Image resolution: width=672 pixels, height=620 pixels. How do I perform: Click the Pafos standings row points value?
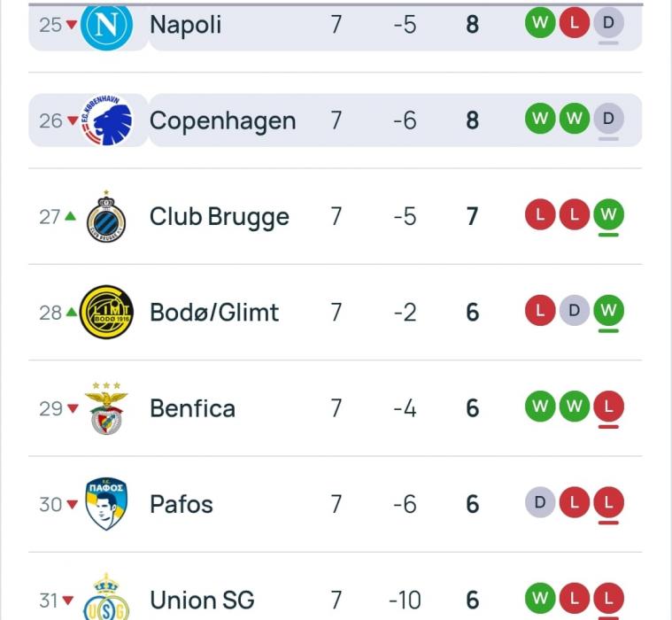[472, 504]
